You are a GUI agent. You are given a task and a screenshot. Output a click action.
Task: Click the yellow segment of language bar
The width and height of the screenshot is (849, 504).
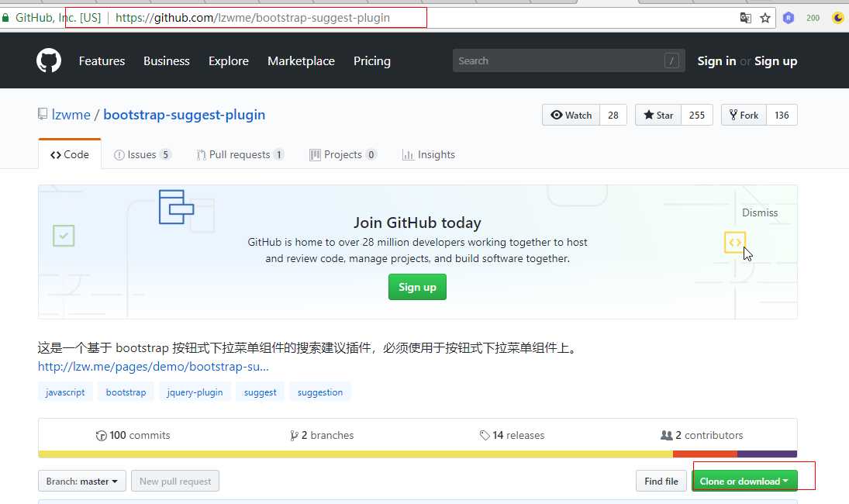356,454
